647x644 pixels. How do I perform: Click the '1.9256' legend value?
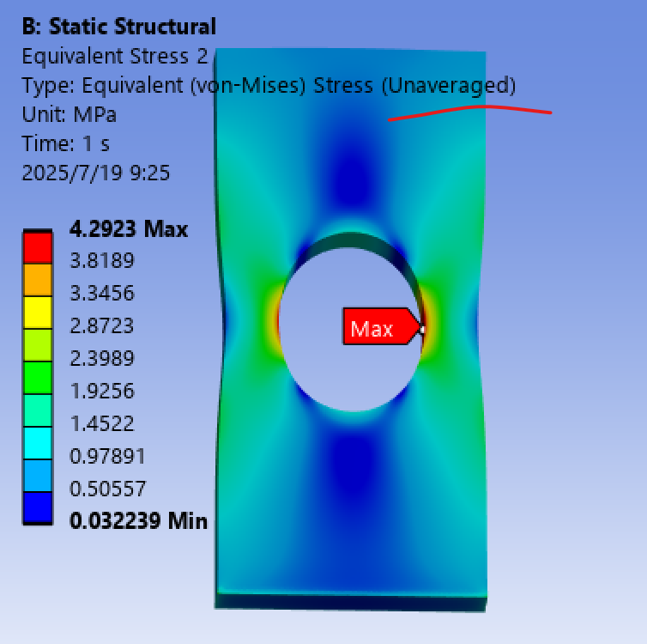(102, 391)
